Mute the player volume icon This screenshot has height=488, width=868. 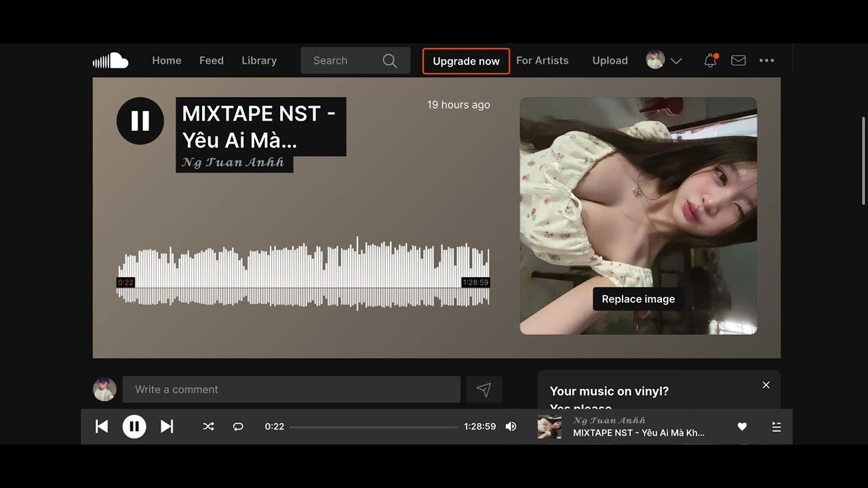(511, 426)
